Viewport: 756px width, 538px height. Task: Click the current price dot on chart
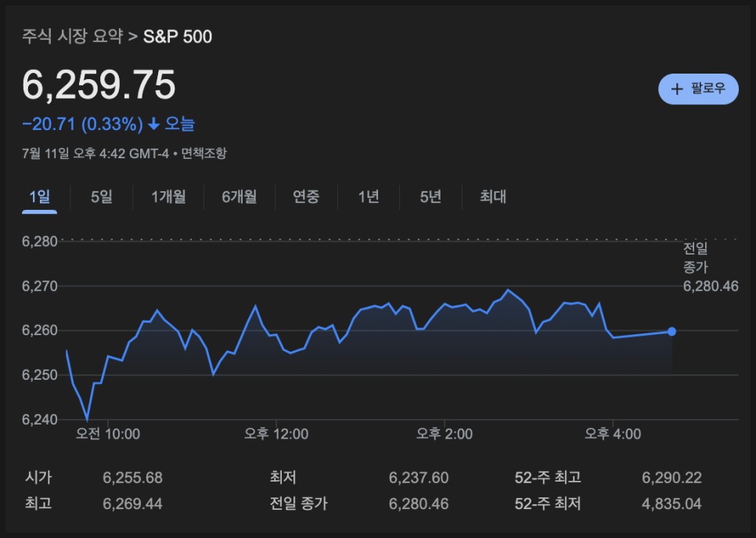tap(671, 331)
